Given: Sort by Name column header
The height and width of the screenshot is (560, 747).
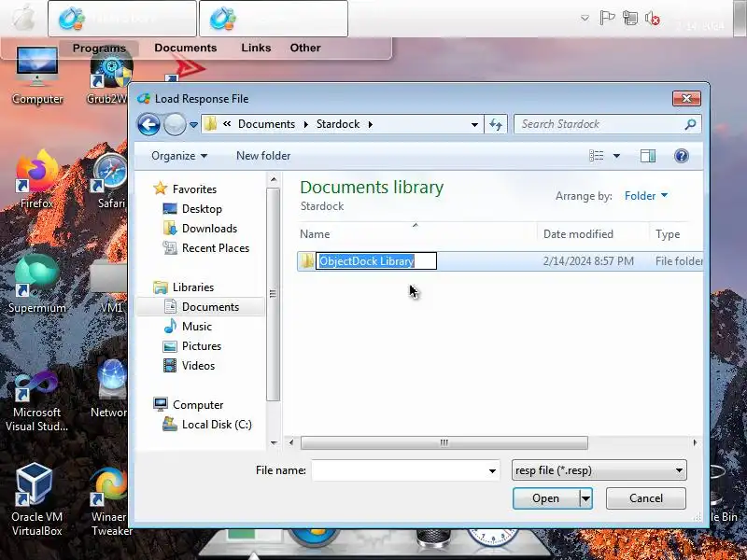Looking at the screenshot, I should (x=315, y=234).
